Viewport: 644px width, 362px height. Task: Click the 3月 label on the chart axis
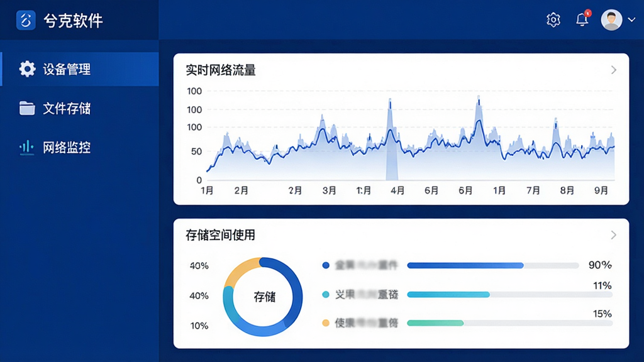coord(330,190)
